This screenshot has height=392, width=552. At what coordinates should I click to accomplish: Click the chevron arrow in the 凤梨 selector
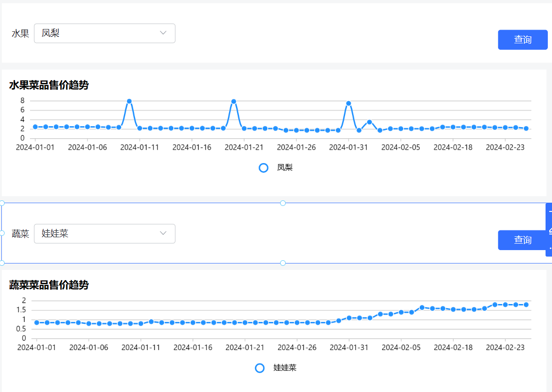[163, 33]
